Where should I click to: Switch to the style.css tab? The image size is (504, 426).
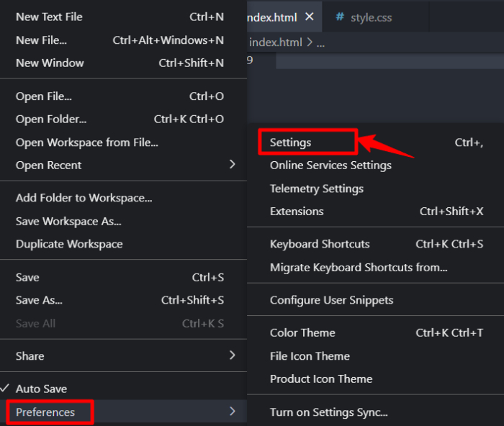[x=371, y=17]
